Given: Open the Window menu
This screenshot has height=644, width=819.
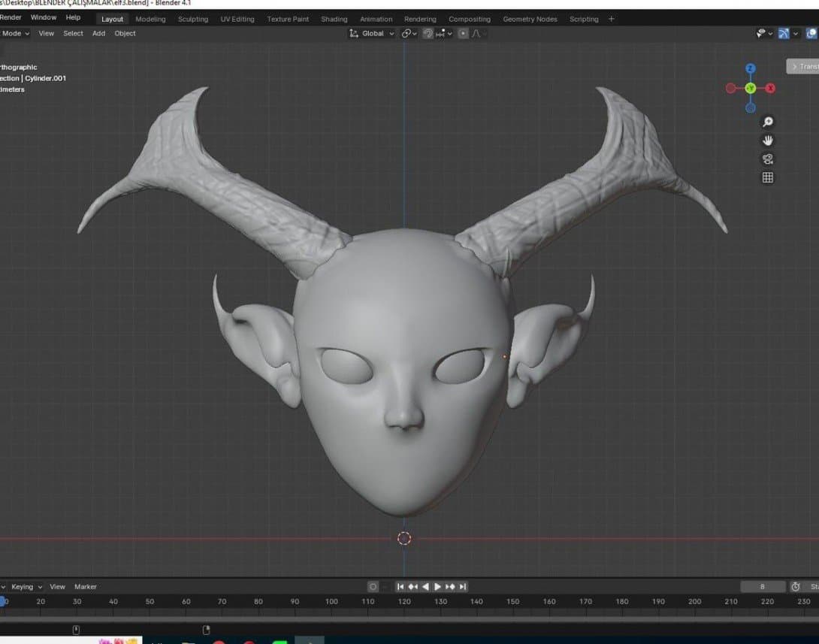Looking at the screenshot, I should [x=44, y=17].
